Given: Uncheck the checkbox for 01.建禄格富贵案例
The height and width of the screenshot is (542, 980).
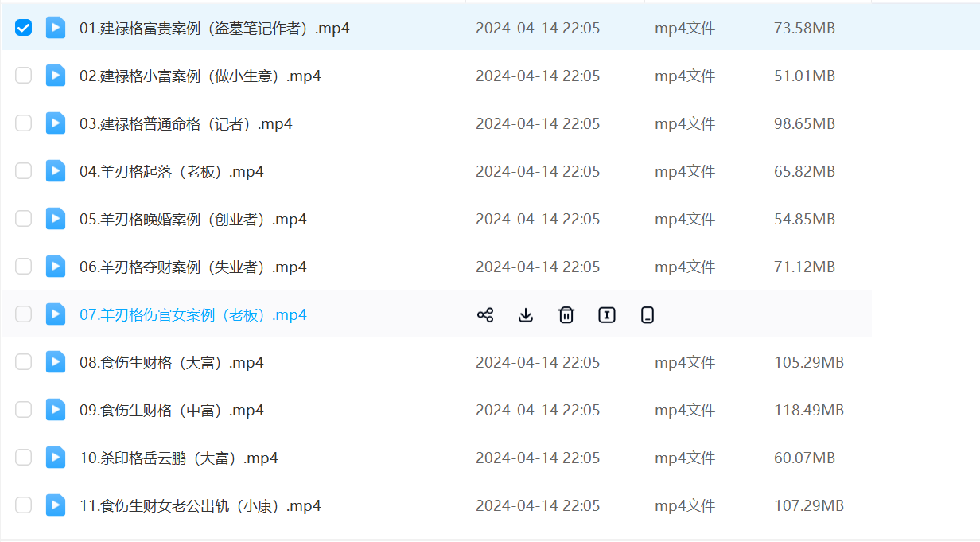Looking at the screenshot, I should 24,28.
